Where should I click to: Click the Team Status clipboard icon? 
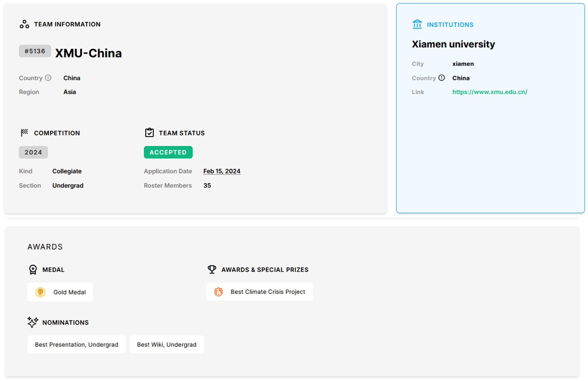pos(149,133)
